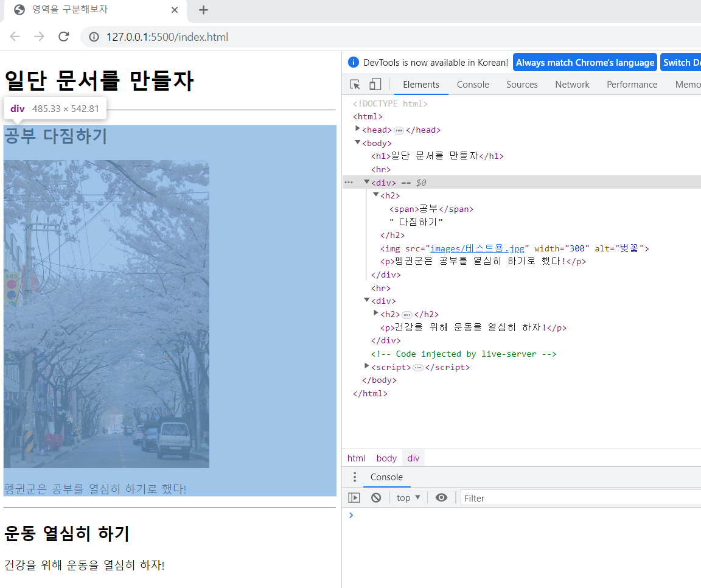This screenshot has width=701, height=588.
Task: Select the p 건강을 위해 운동을 node
Action: coord(473,327)
